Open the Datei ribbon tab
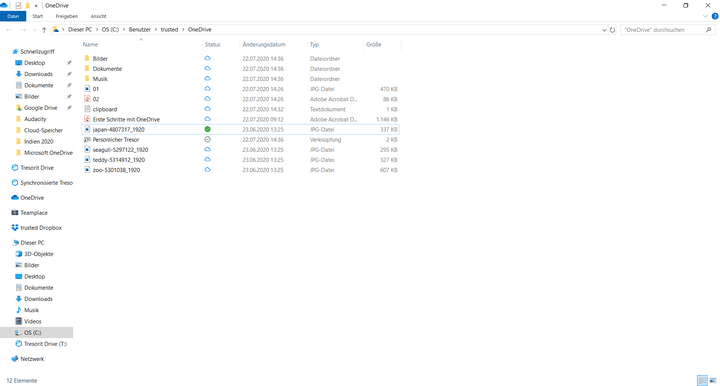Viewport: 720px width, 386px height. [x=13, y=16]
